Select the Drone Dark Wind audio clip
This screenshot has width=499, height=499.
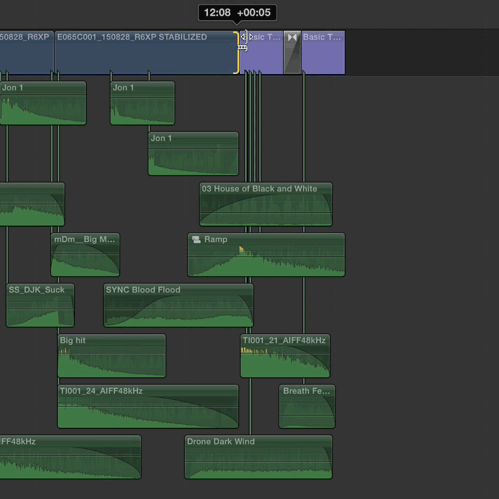(x=258, y=457)
